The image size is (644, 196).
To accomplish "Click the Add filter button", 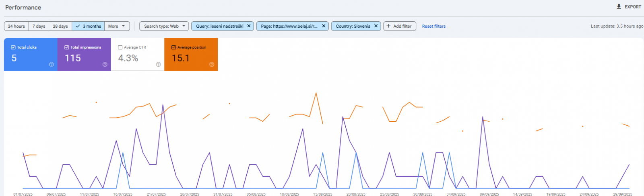I will tap(399, 26).
